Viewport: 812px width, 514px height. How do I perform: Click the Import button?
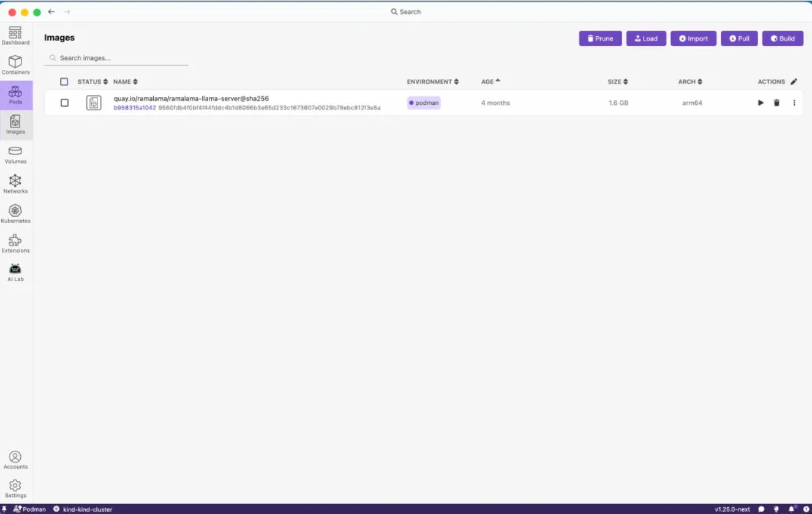coord(693,39)
